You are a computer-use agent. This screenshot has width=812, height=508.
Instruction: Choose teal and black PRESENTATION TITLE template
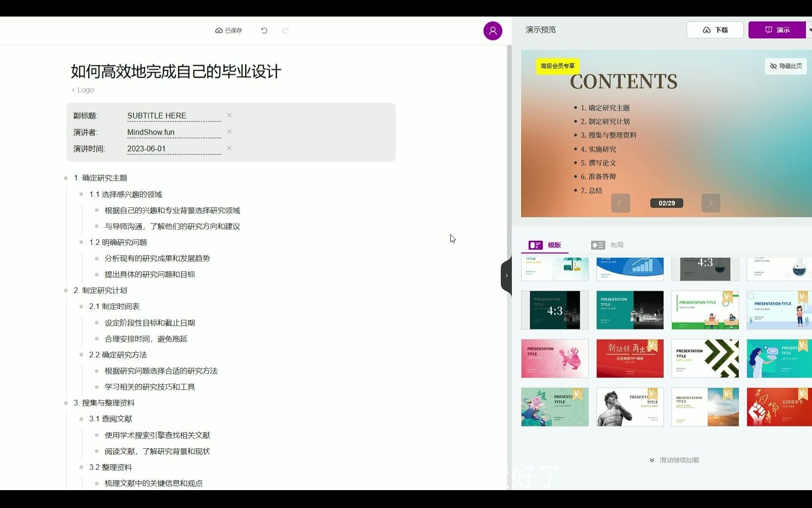[630, 310]
